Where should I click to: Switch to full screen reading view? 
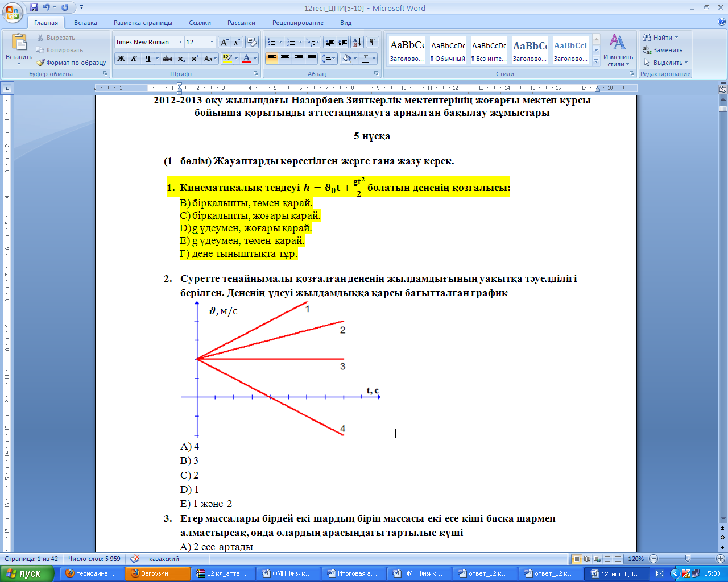[x=587, y=559]
